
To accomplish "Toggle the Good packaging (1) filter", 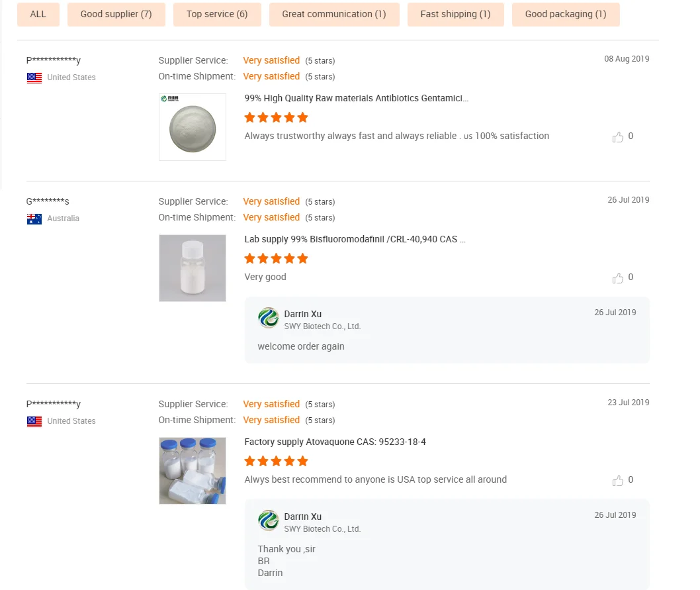I will click(x=566, y=14).
